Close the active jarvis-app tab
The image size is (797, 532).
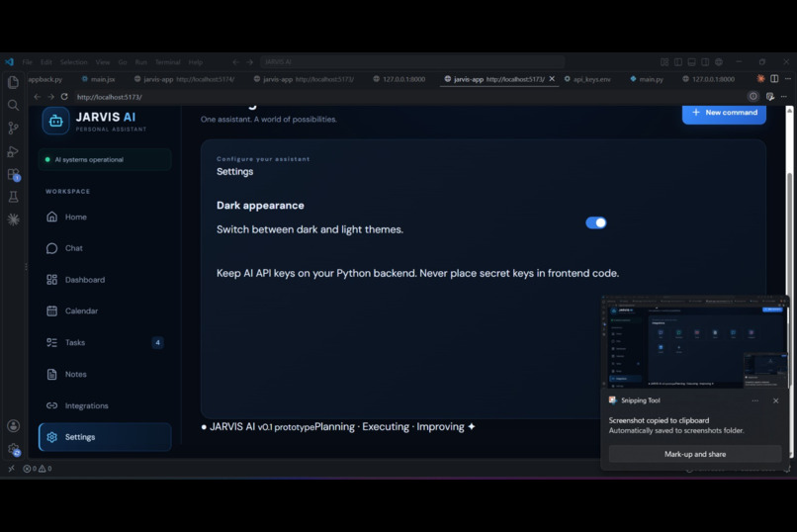(552, 79)
